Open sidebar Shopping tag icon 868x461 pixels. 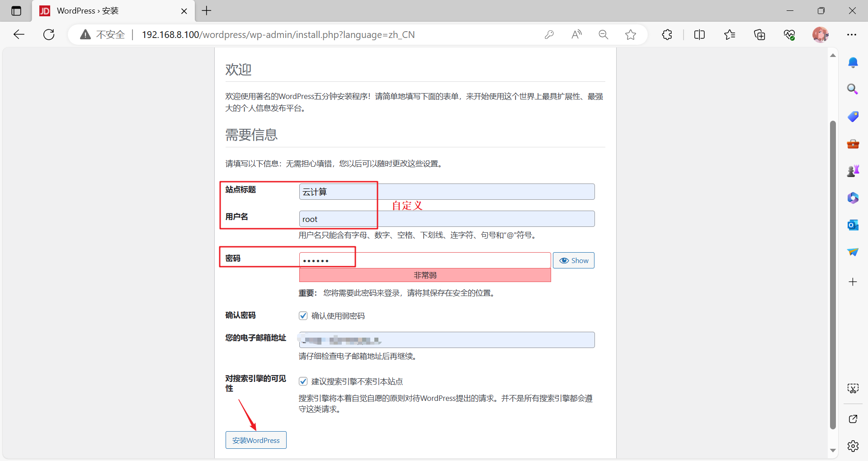(853, 117)
